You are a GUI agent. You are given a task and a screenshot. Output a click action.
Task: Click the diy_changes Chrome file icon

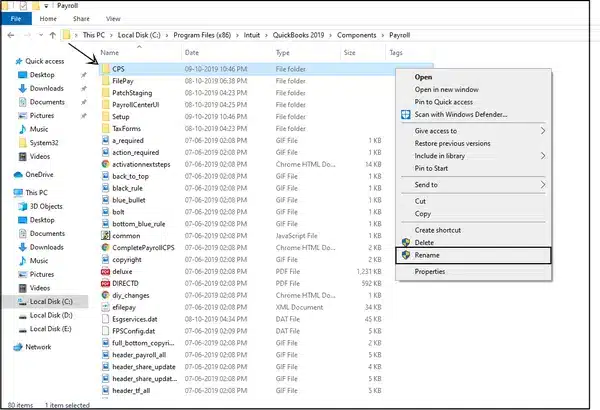pos(106,295)
